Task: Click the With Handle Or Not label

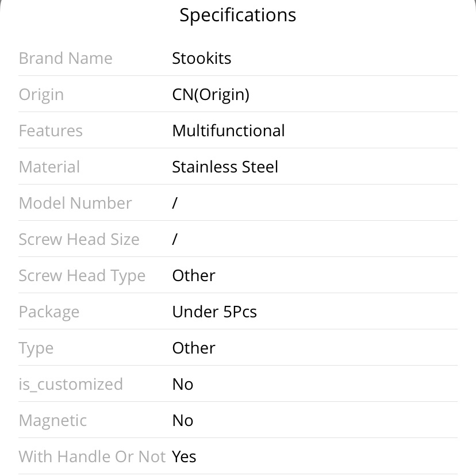Action: pos(93,456)
